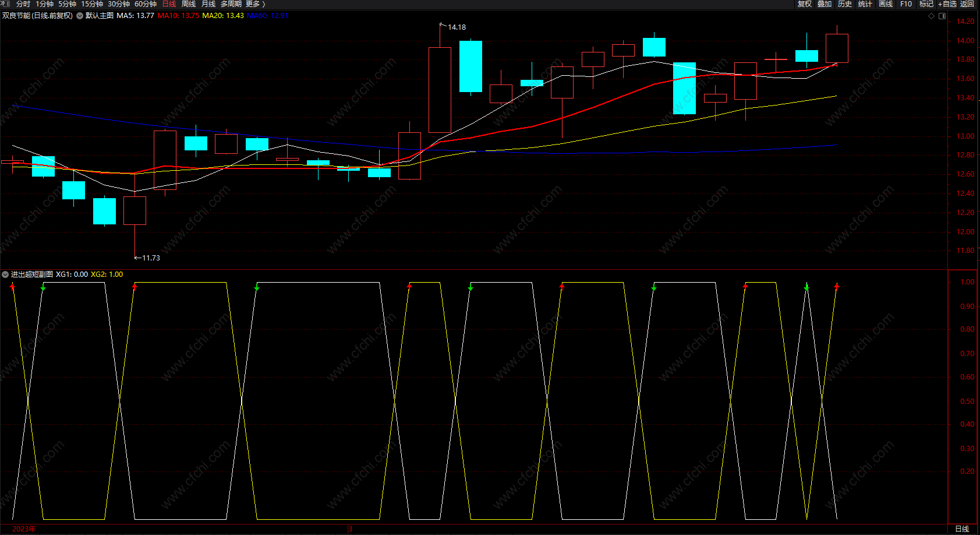This screenshot has width=980, height=535.
Task: Select the 60分钟 period tab
Action: pyautogui.click(x=146, y=4)
